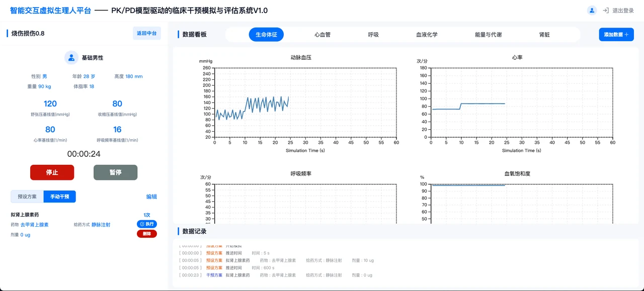Click the logout arrow icon
Viewport: 644px width, 291px height.
(x=606, y=11)
